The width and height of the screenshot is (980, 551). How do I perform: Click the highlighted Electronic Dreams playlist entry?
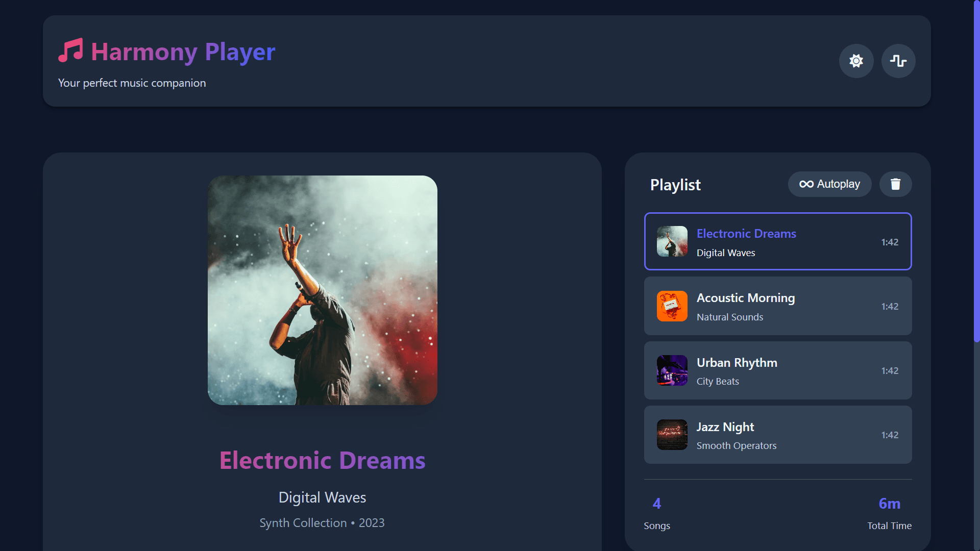click(777, 241)
